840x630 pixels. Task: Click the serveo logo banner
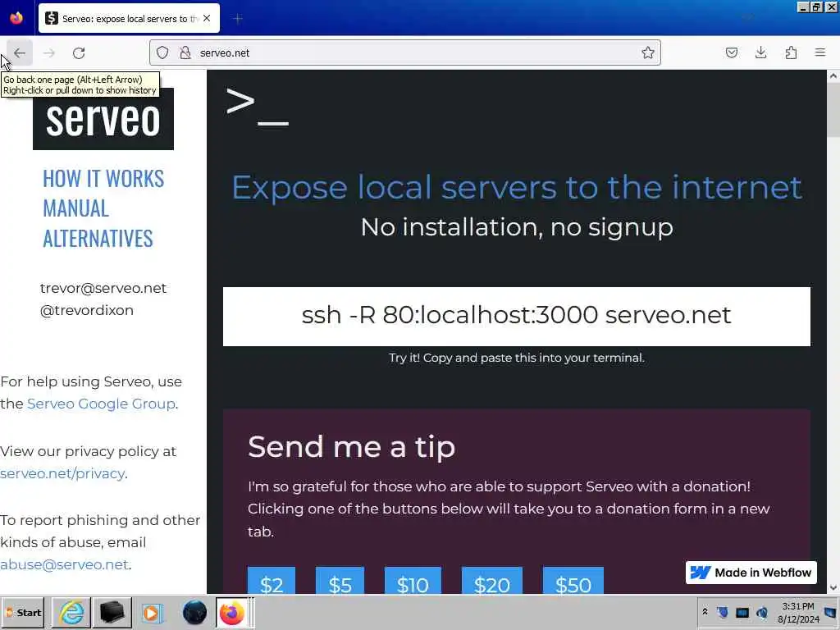coord(103,119)
